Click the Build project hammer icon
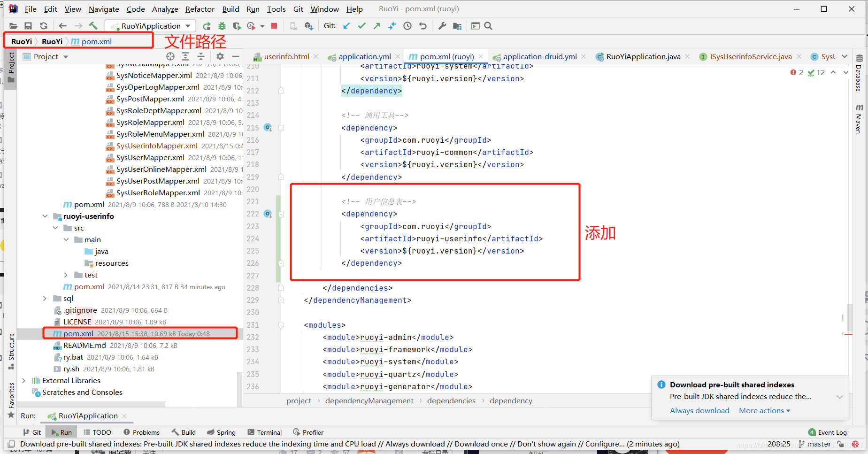Image resolution: width=868 pixels, height=454 pixels. click(93, 26)
